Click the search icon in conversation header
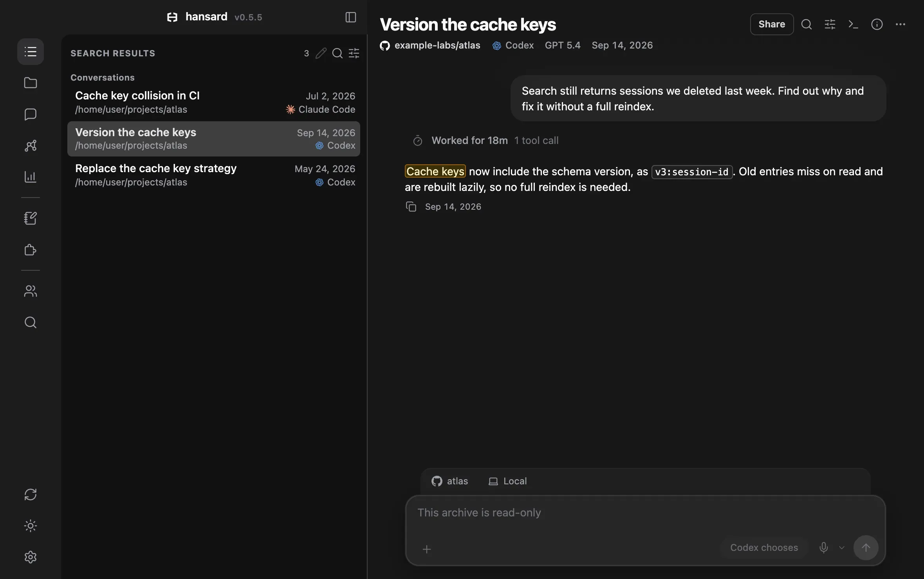The image size is (924, 579). 807,24
